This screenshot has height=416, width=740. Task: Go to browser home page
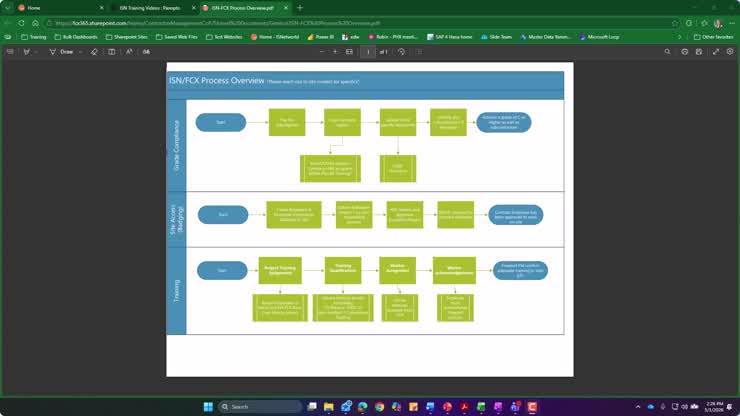click(x=35, y=23)
